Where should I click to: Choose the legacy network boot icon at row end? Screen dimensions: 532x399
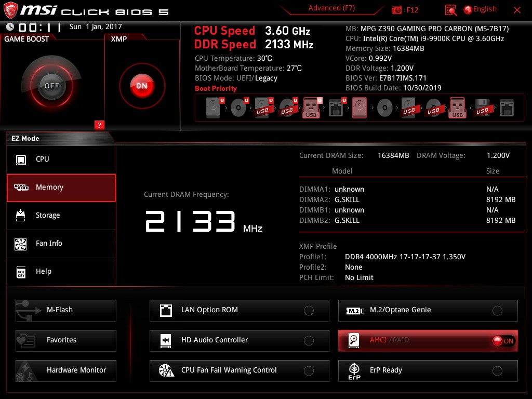coord(507,108)
